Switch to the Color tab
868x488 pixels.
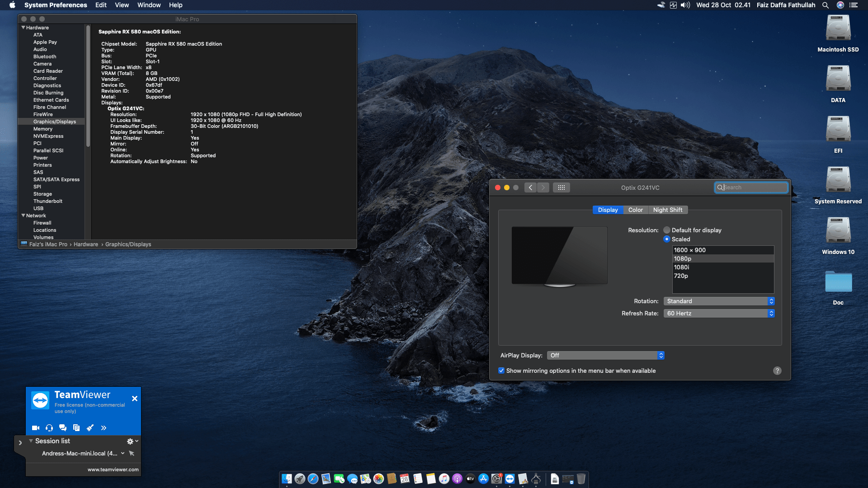pyautogui.click(x=635, y=210)
